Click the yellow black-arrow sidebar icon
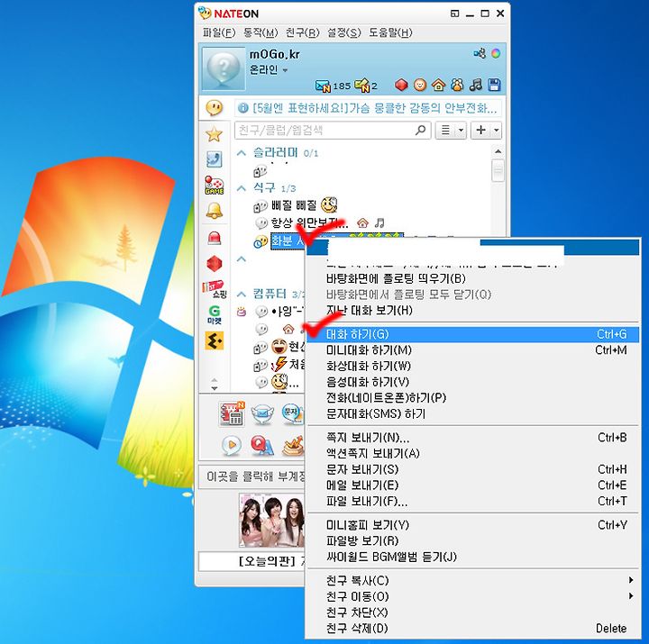 pyautogui.click(x=215, y=340)
